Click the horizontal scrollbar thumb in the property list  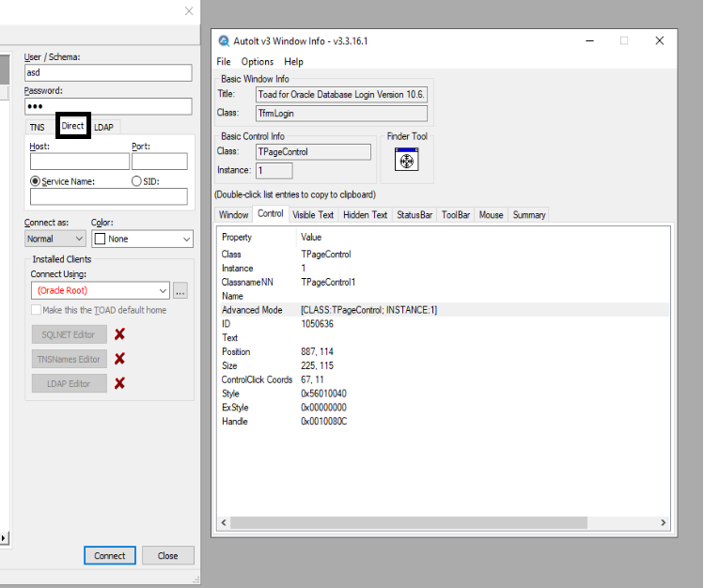click(x=409, y=522)
